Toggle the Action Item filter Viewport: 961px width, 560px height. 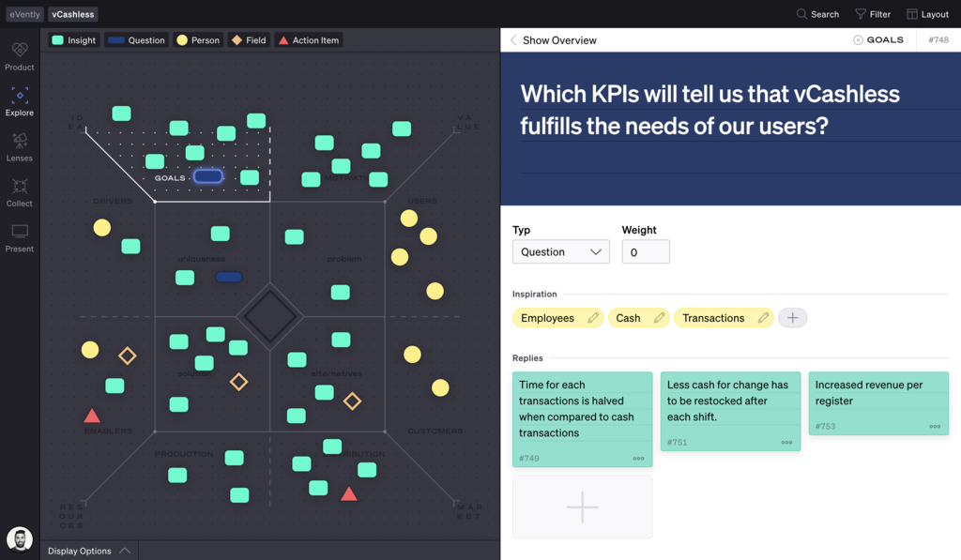pyautogui.click(x=308, y=39)
